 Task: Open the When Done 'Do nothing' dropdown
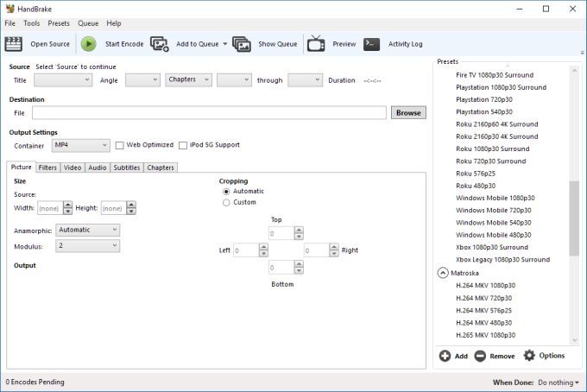pos(559,383)
